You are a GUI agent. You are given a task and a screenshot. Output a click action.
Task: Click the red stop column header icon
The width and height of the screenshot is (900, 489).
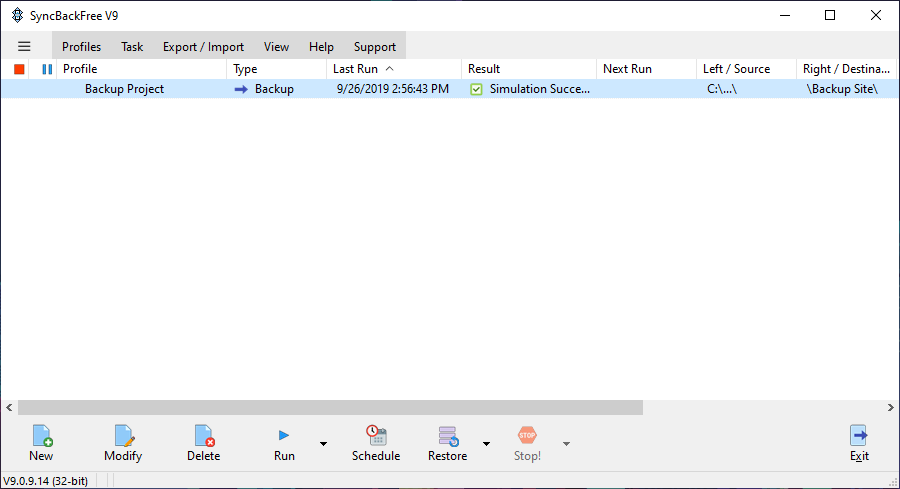20,69
